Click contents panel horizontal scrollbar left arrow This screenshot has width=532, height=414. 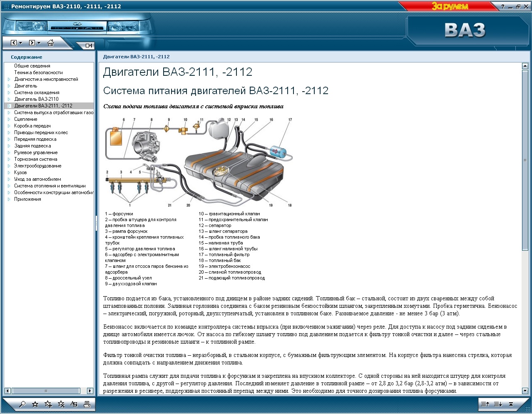(x=7, y=391)
